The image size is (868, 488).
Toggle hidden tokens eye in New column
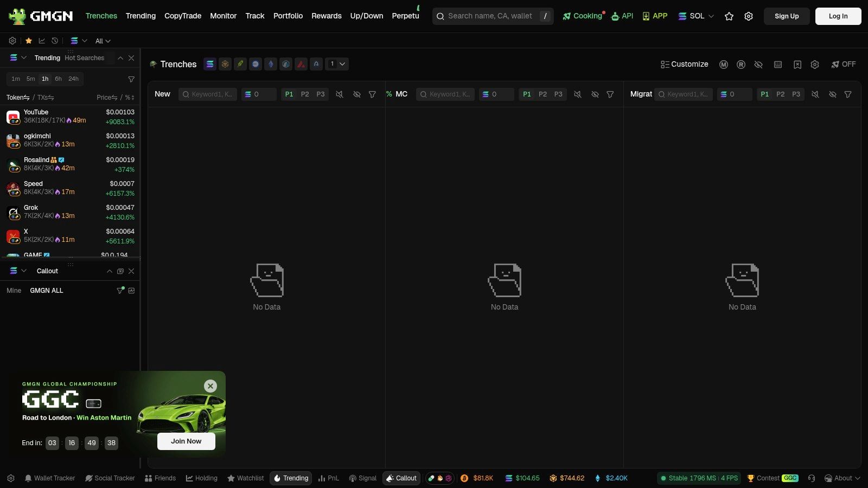pos(357,94)
